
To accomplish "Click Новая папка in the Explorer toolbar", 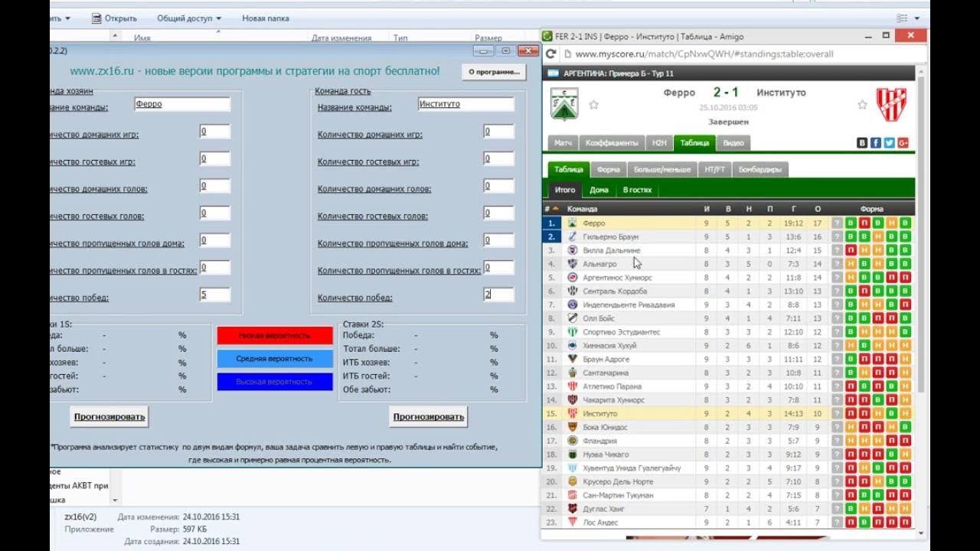I will 266,18.
